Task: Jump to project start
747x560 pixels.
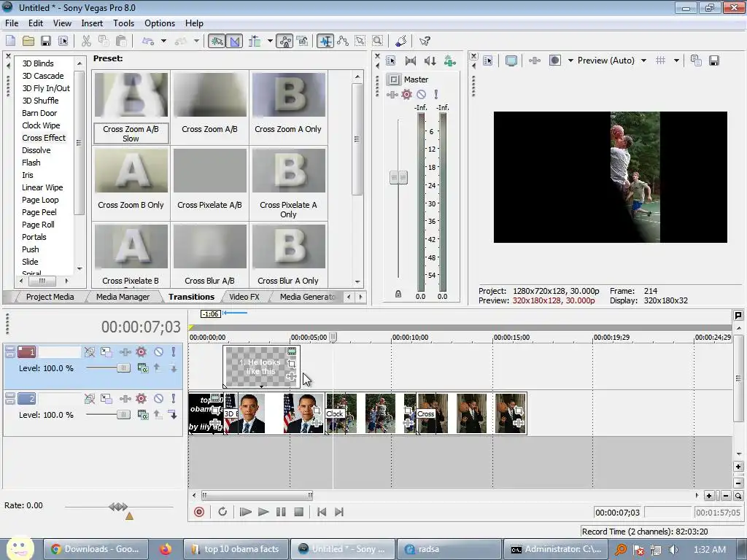Action: 322,512
